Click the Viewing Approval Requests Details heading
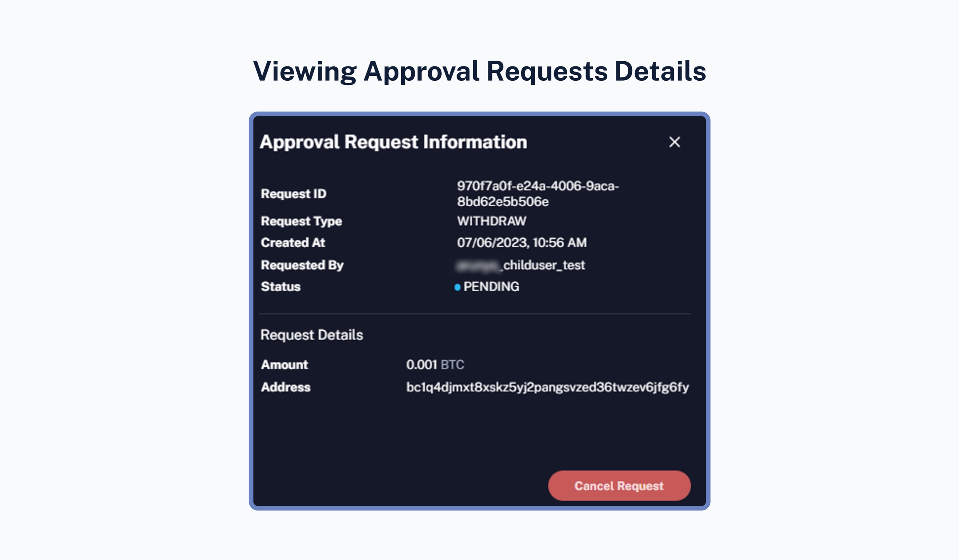This screenshot has height=560, width=959. pos(479,71)
